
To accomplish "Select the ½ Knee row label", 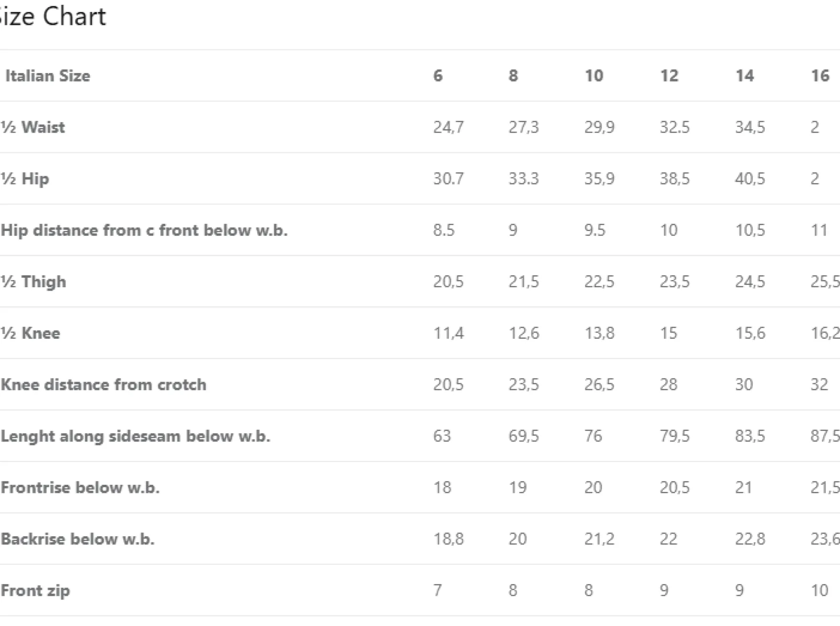I will [31, 333].
